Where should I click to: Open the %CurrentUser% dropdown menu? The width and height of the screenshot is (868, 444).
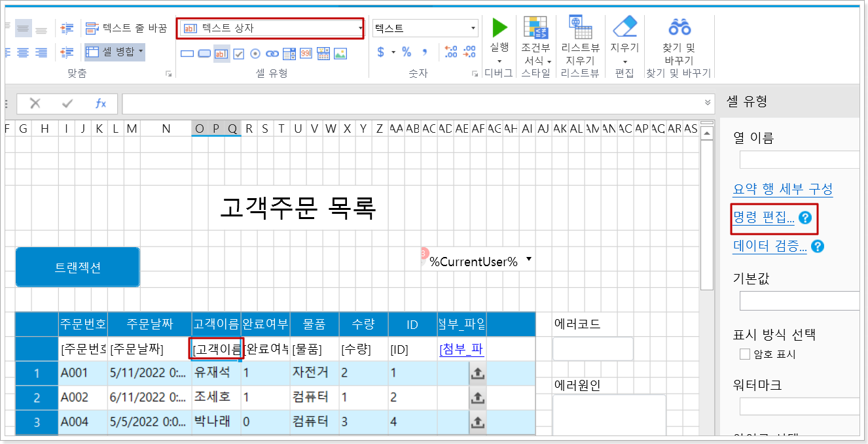pos(528,260)
